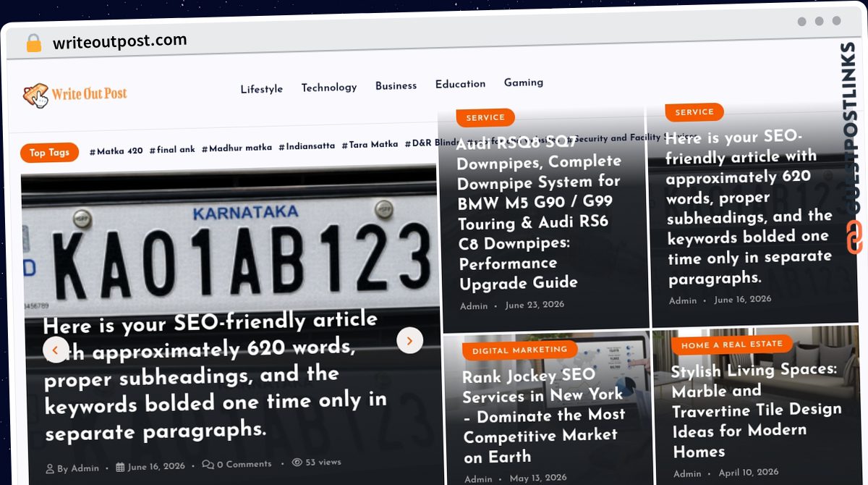Click the 53 views count
Image resolution: width=868 pixels, height=485 pixels.
(x=323, y=462)
